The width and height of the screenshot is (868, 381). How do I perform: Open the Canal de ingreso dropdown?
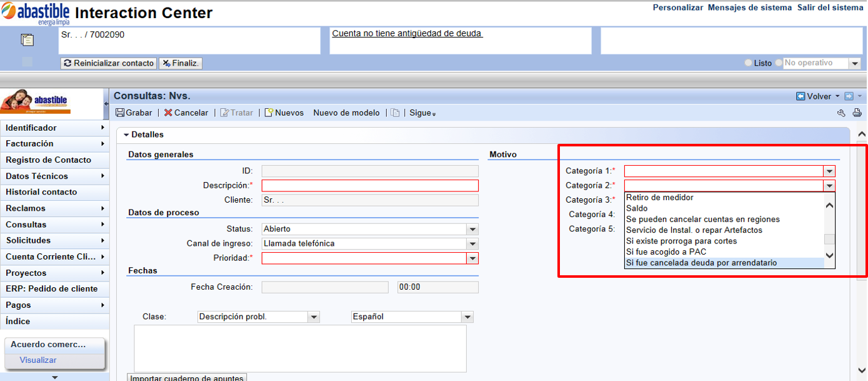coord(472,244)
